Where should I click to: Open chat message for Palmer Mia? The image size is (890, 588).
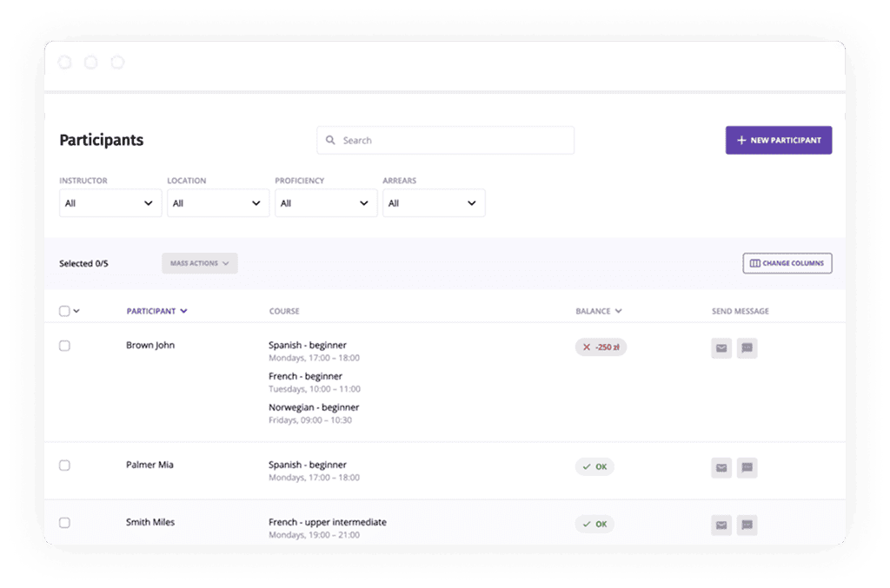[747, 467]
